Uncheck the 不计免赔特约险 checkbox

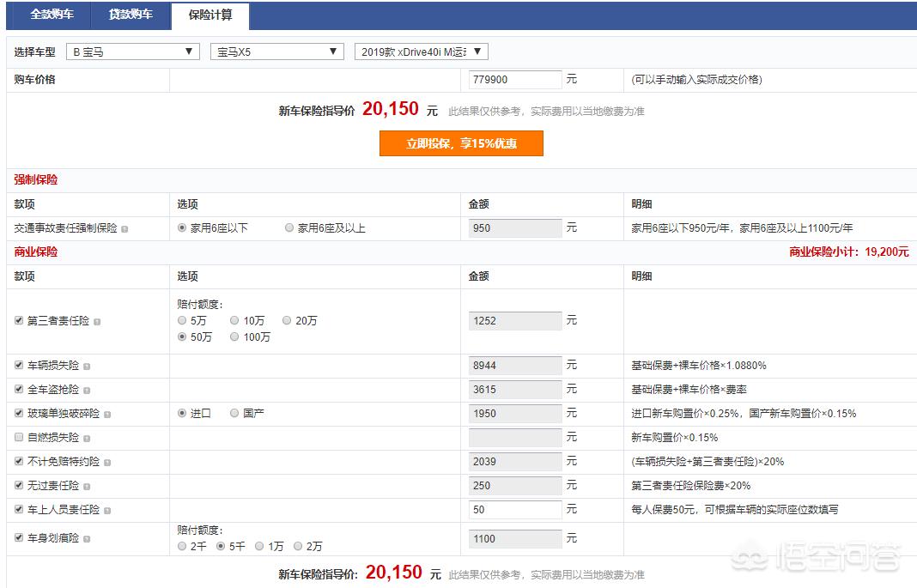tap(19, 461)
